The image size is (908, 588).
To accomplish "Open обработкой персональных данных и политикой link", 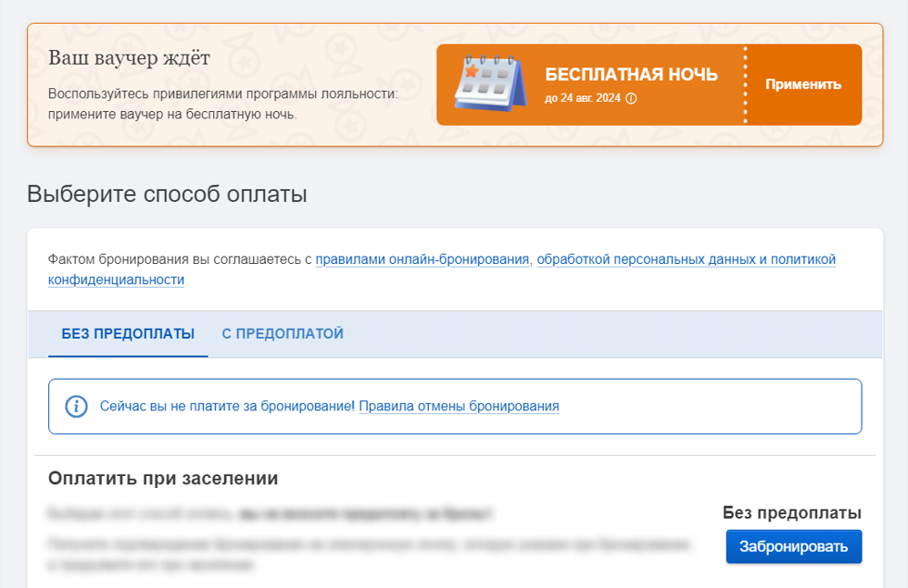I will point(442,269).
